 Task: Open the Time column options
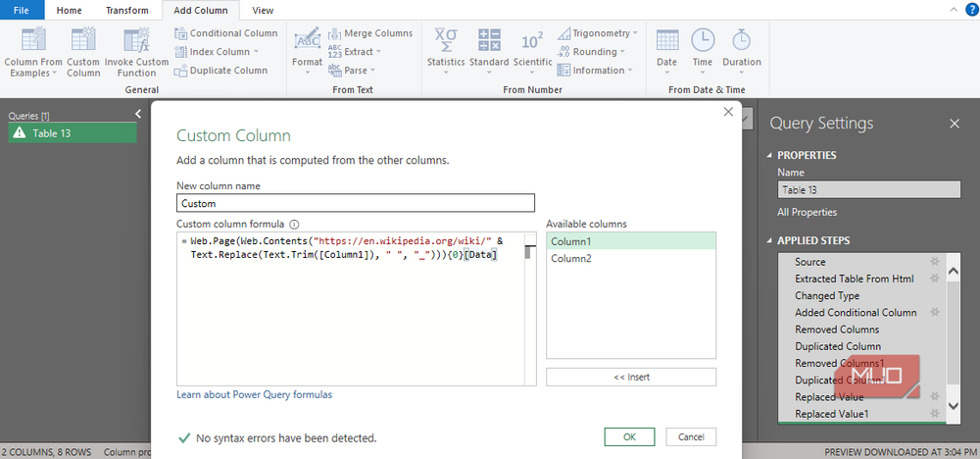(703, 52)
